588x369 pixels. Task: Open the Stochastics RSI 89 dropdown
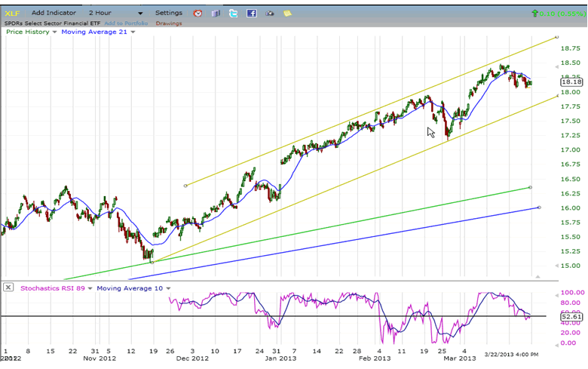coord(90,288)
